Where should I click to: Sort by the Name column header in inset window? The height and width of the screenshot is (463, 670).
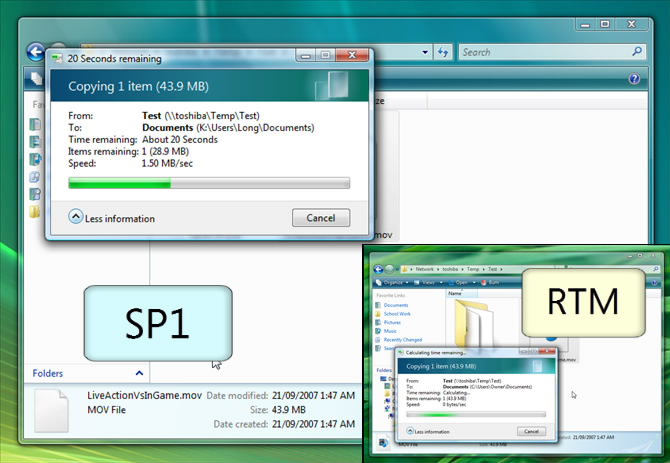coord(462,293)
